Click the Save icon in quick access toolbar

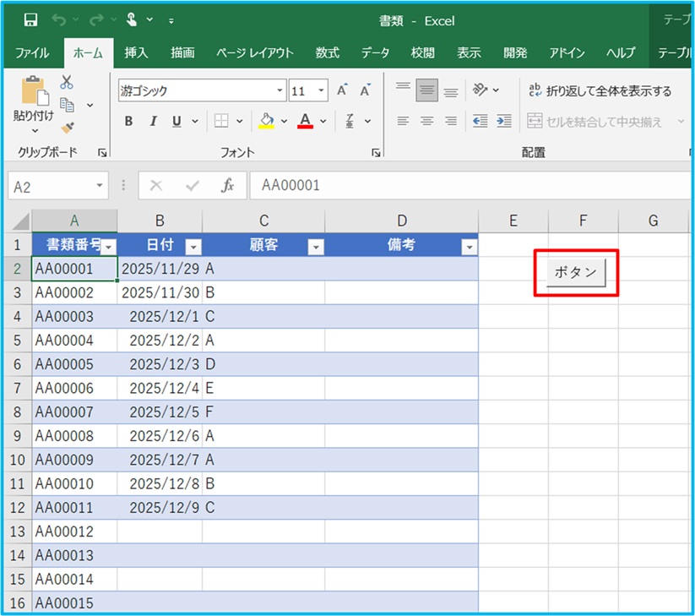[x=30, y=20]
